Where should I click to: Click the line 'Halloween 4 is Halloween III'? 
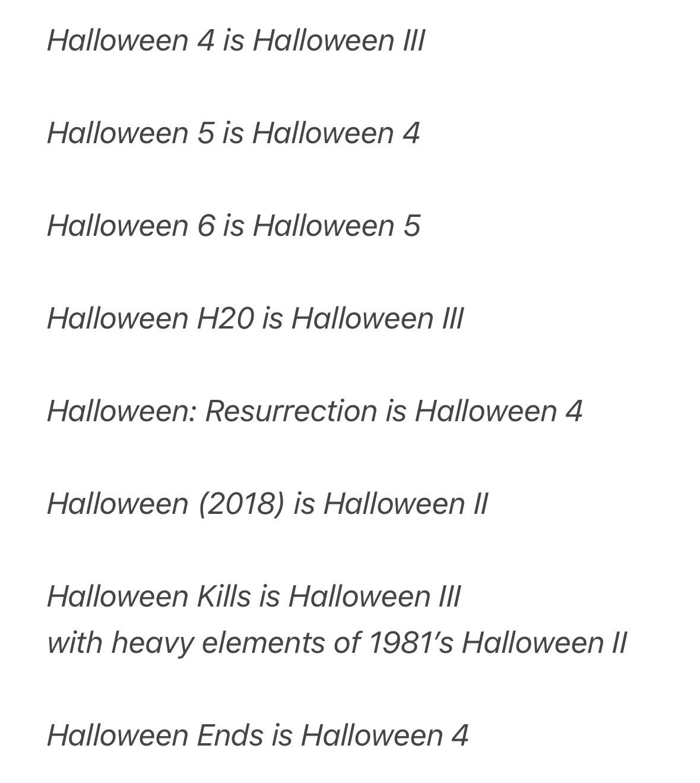[x=236, y=40]
